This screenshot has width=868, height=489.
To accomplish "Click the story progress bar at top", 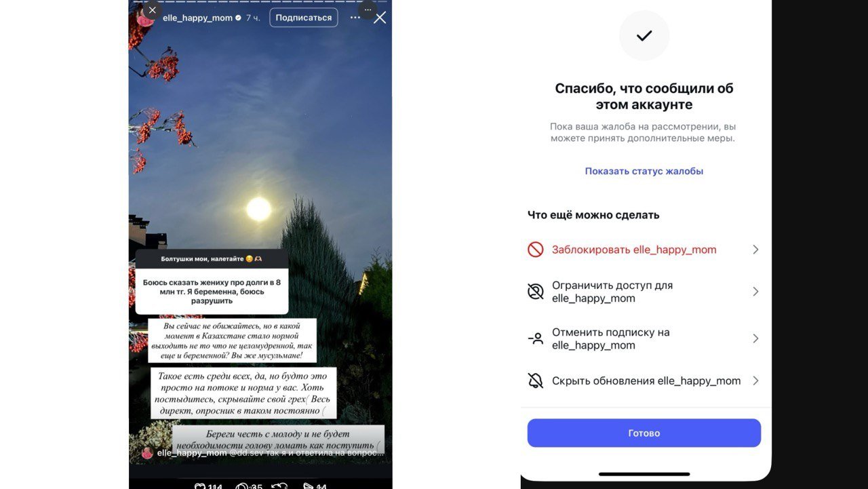I will (260, 2).
